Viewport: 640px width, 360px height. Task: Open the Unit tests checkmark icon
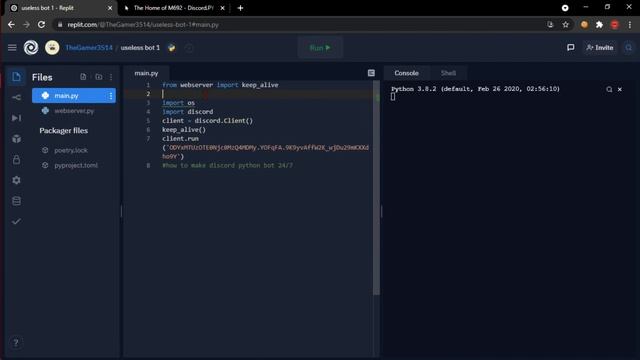click(16, 221)
